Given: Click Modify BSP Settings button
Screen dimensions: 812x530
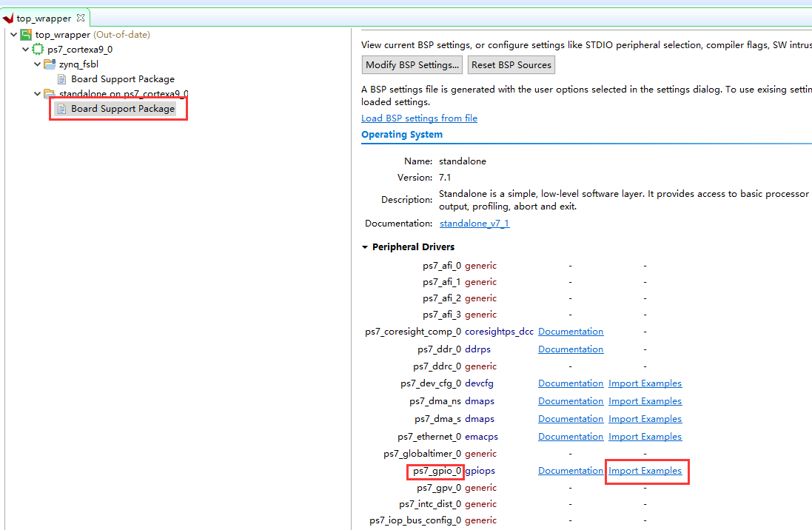Looking at the screenshot, I should point(412,64).
